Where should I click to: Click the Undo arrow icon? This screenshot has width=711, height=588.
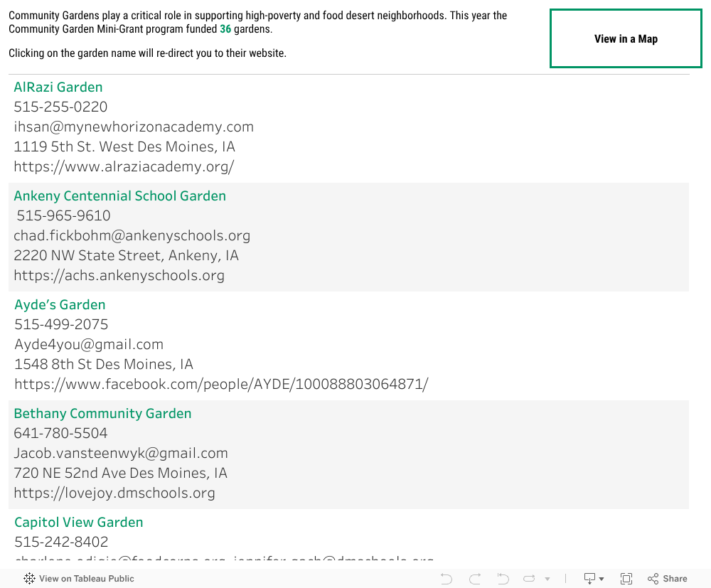447,579
